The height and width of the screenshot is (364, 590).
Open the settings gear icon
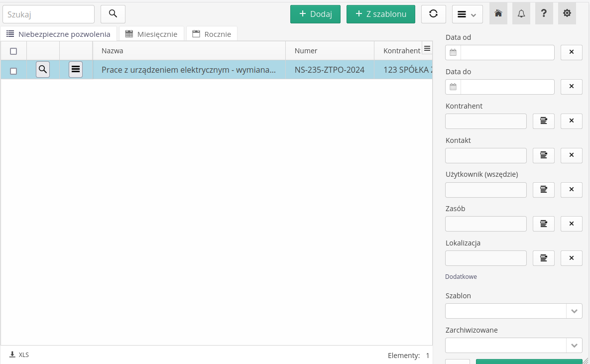(567, 13)
